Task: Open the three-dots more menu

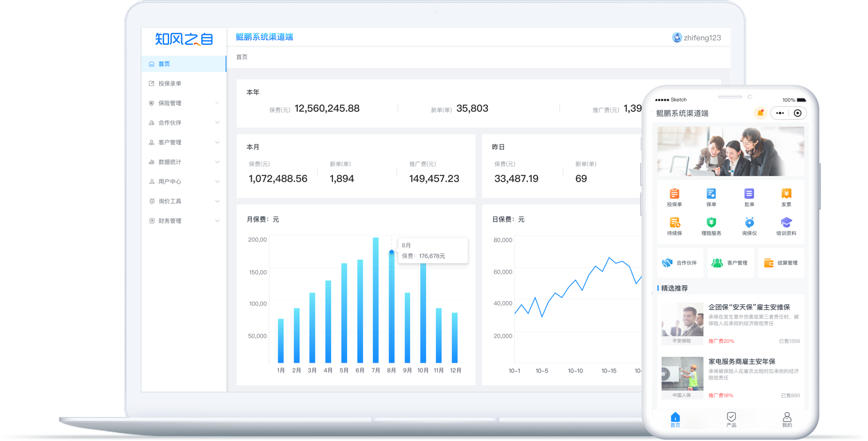Action: coord(780,113)
